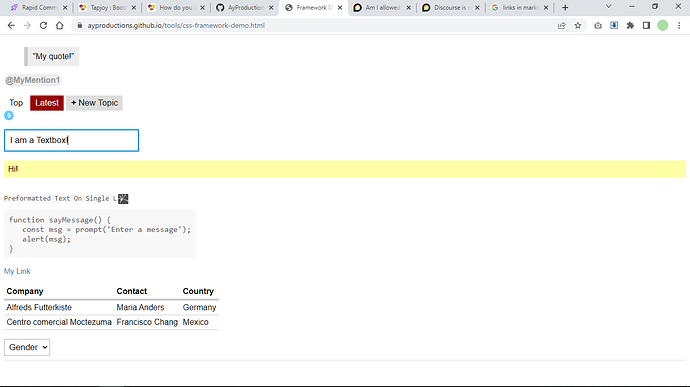Image resolution: width=690 pixels, height=387 pixels.
Task: Click the Alfreds Futterkiste cell
Action: tap(39, 307)
